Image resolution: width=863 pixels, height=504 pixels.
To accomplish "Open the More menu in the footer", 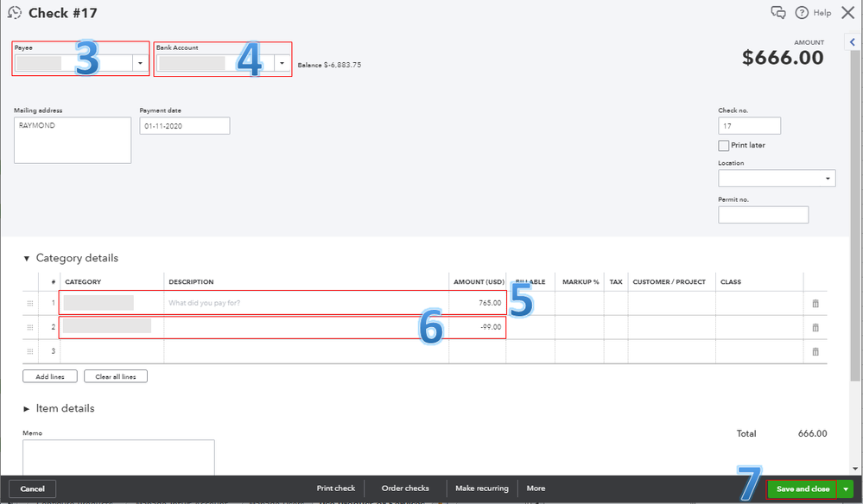I will pos(536,488).
